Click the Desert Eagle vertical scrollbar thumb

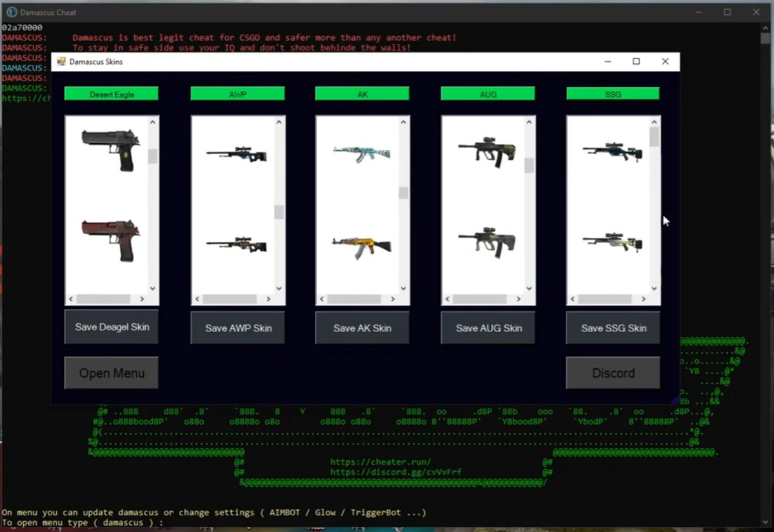pyautogui.click(x=153, y=156)
